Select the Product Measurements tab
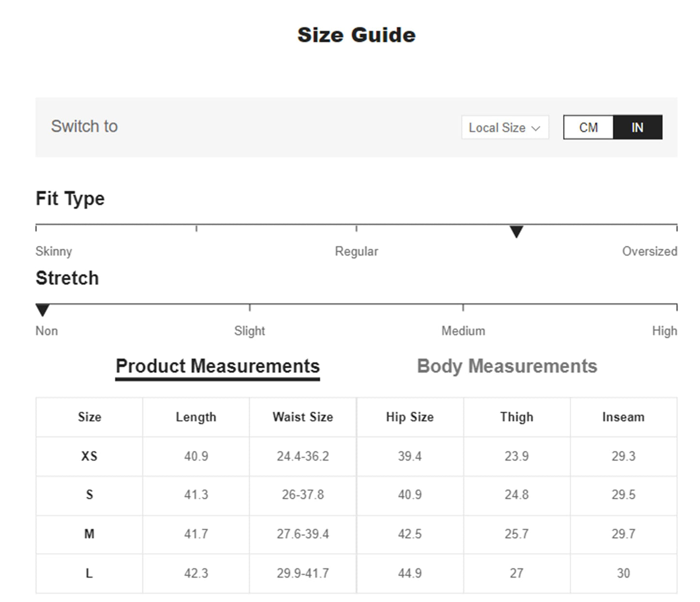The height and width of the screenshot is (602, 700). [218, 366]
